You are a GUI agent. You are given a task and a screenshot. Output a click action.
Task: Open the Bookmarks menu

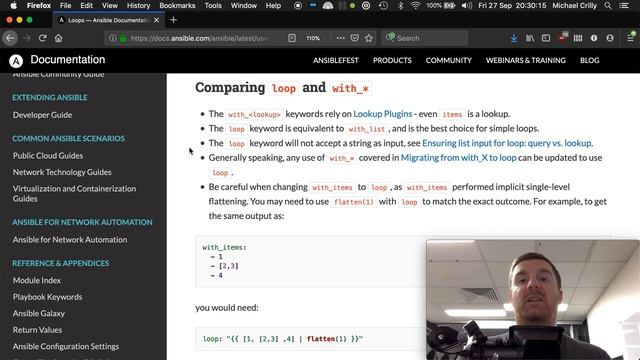(x=177, y=6)
